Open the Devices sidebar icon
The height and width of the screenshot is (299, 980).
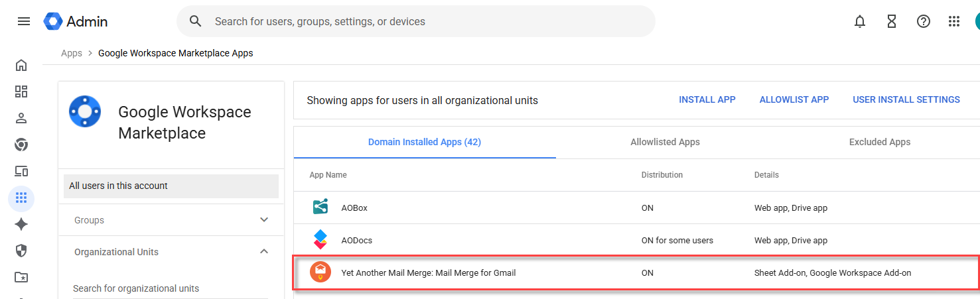(21, 171)
